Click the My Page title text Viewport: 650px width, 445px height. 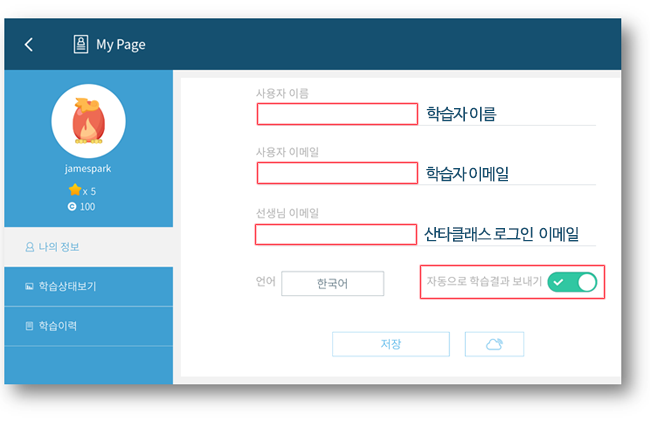(121, 45)
